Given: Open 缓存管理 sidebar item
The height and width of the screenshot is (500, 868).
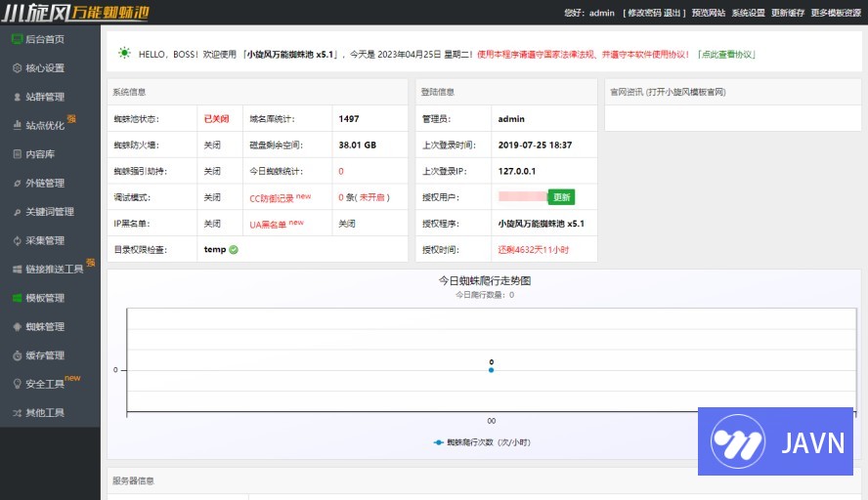Looking at the screenshot, I should pos(44,355).
